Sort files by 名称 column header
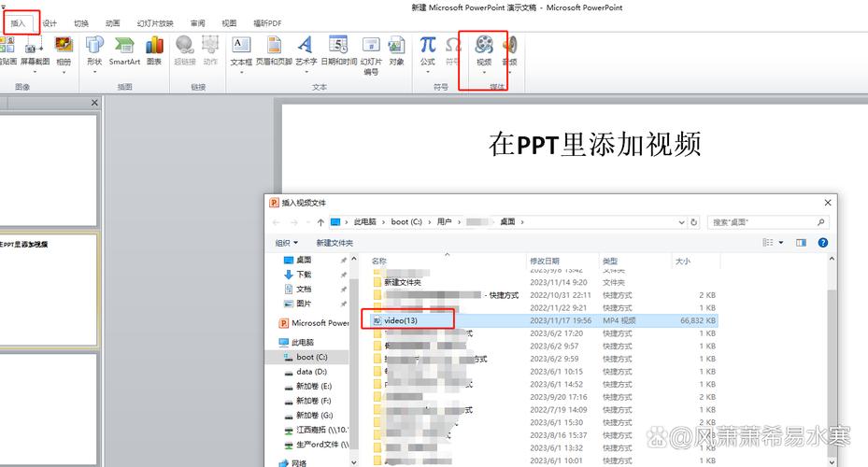868x467 pixels. (x=379, y=261)
